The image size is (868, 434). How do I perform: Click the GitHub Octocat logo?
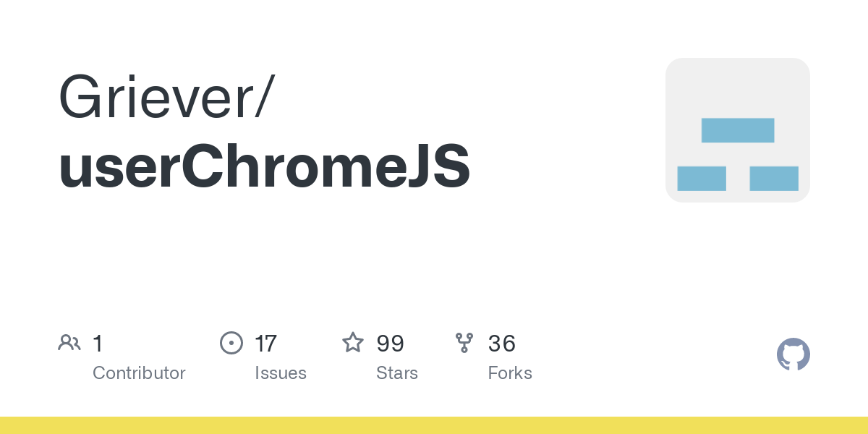[793, 354]
